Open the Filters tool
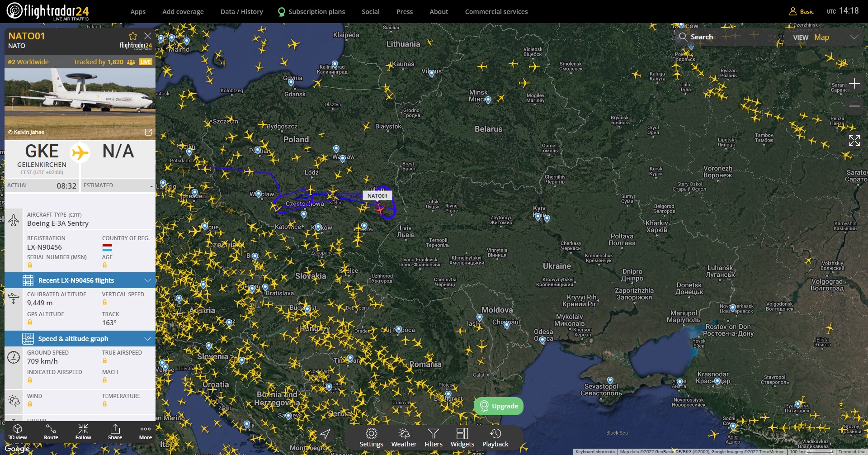Viewport: 868px width, 455px height. [433, 437]
